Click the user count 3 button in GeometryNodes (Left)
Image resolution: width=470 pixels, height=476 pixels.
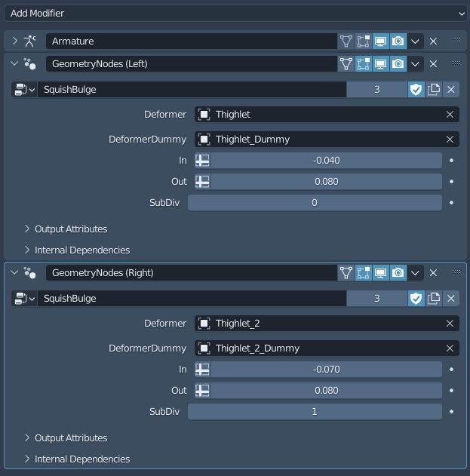376,90
